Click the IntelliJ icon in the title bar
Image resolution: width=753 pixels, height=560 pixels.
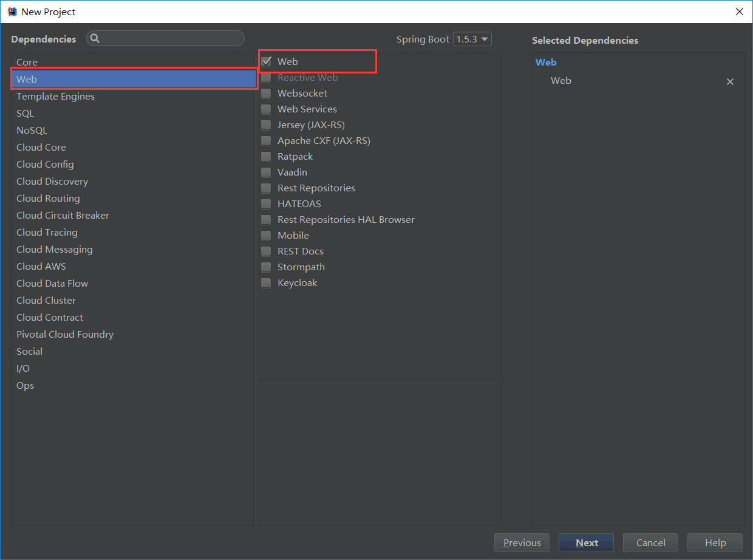[12, 12]
